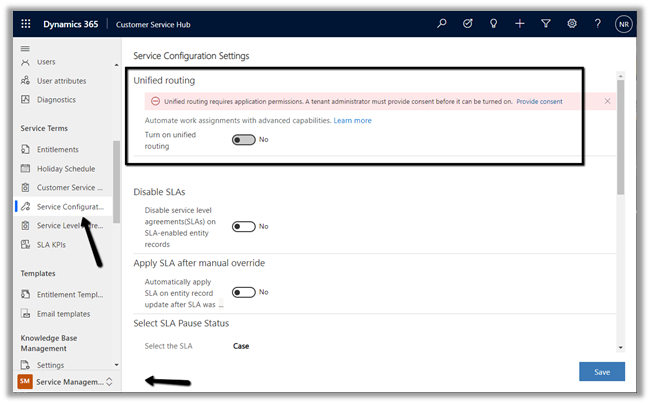Click the plus icon to create new record

pos(520,23)
